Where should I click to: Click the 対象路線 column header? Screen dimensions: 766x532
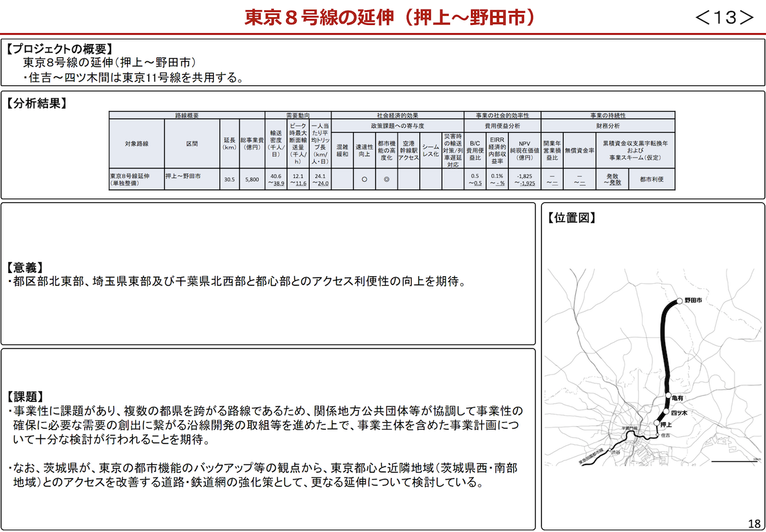click(137, 144)
